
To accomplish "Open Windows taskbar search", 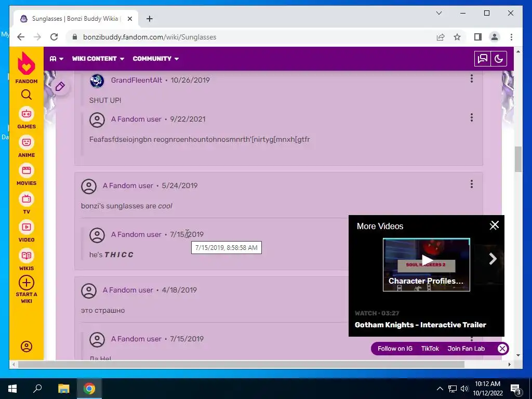I will [37, 389].
